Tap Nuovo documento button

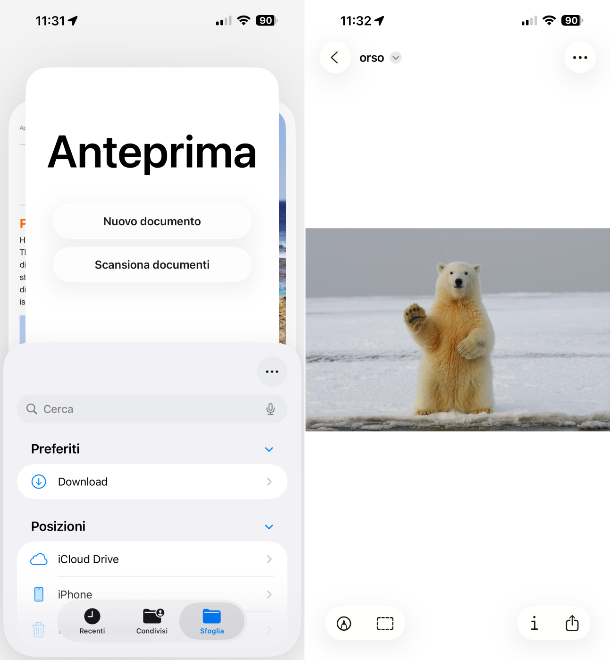pos(152,221)
